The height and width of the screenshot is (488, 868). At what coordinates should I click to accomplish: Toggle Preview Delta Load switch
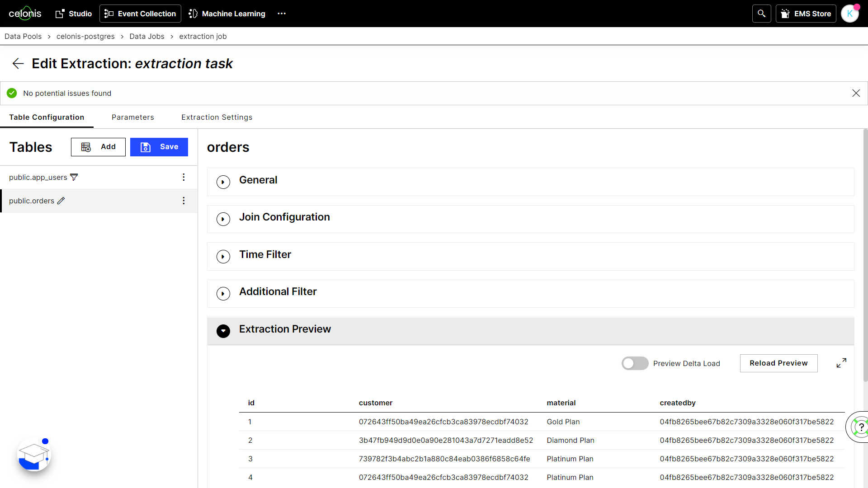tap(635, 363)
